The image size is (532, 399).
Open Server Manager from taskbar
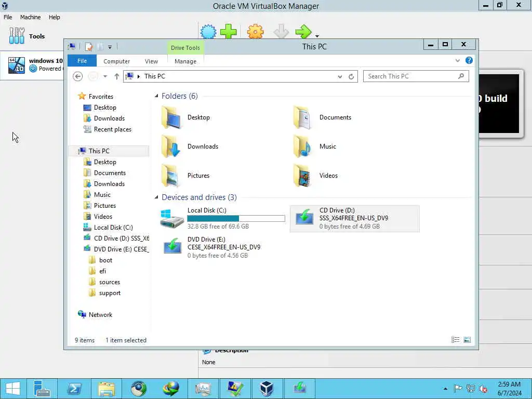[42, 389]
